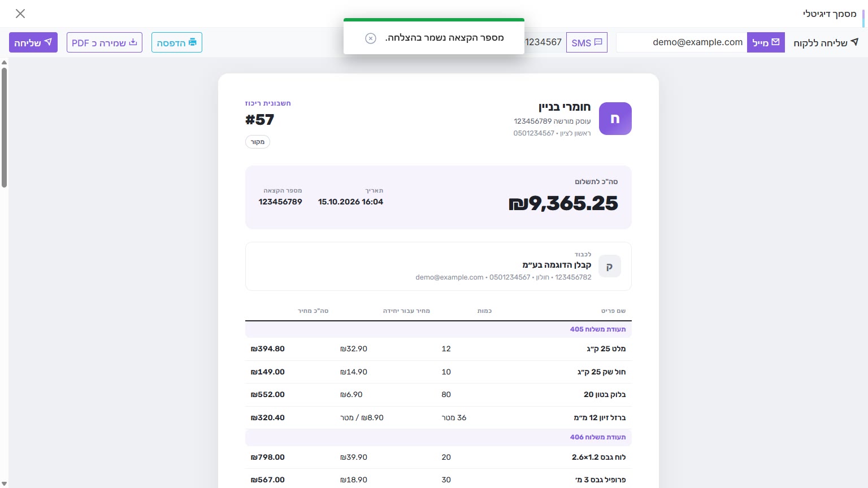The width and height of the screenshot is (868, 488).
Task: Click the vertical scrollbar down arrow
Action: [4, 483]
